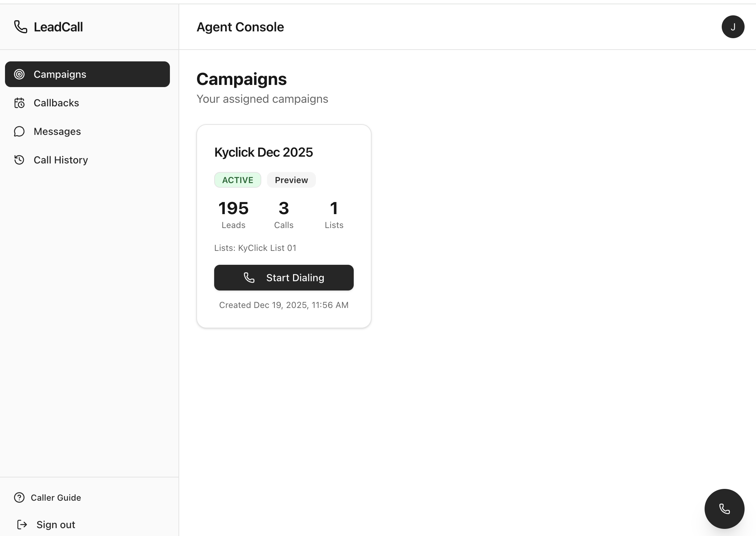Click the Preview mode badge

pyautogui.click(x=291, y=180)
